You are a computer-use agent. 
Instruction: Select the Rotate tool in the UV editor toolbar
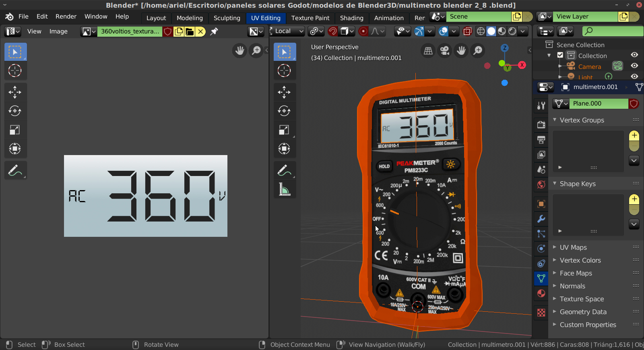15,111
